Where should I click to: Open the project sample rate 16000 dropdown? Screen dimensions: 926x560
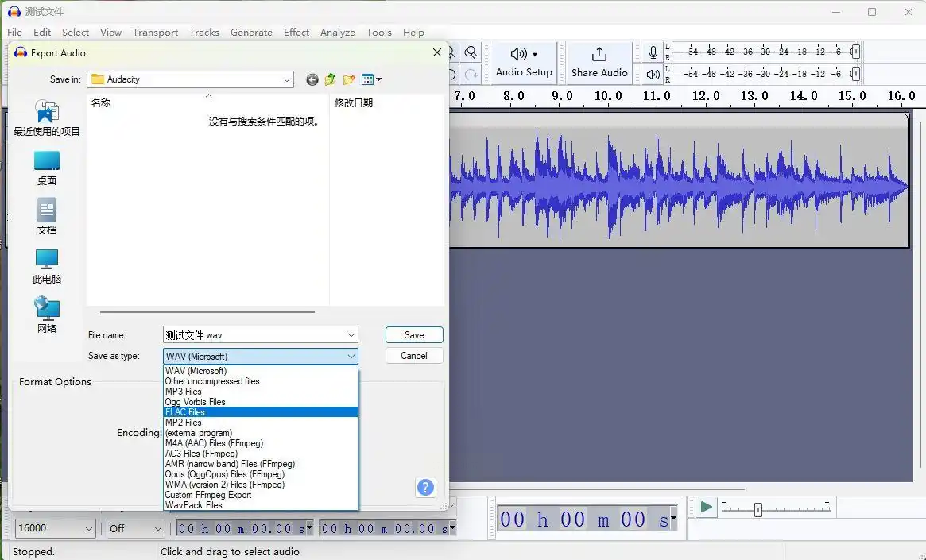(x=87, y=528)
